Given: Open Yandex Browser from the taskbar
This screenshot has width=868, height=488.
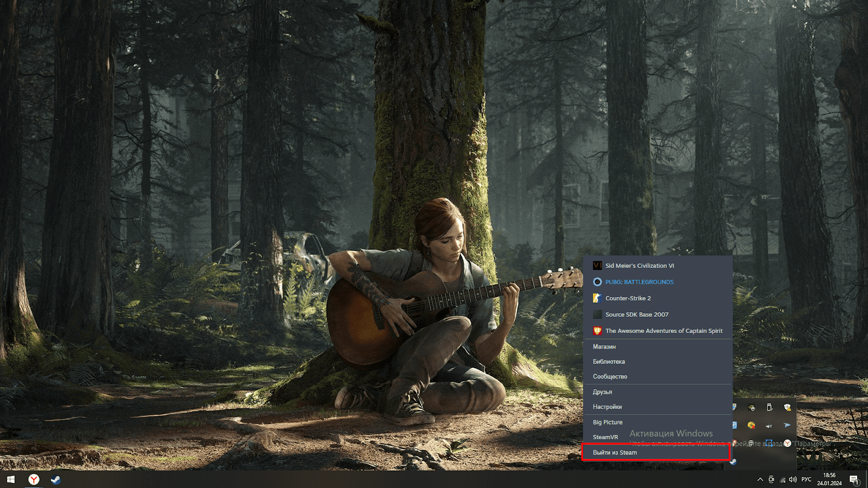Looking at the screenshot, I should point(34,479).
